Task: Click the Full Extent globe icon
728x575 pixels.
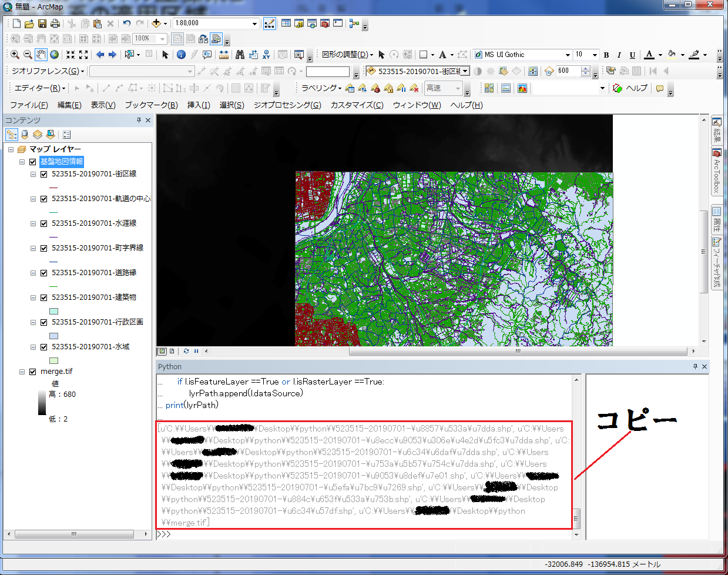Action: tap(53, 54)
